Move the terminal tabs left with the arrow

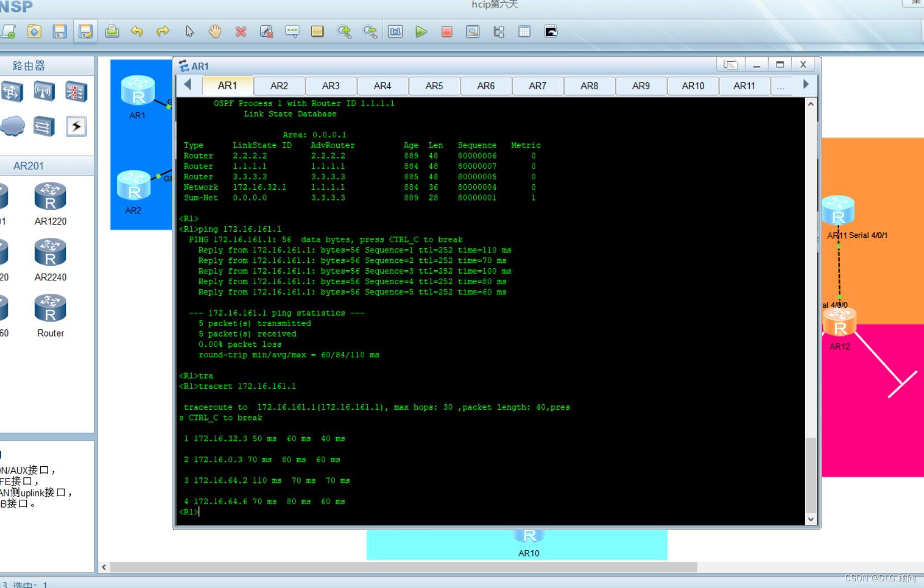click(x=188, y=85)
